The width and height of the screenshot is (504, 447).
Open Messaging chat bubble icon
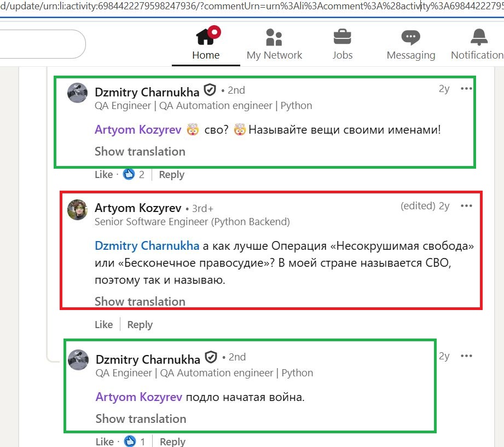410,37
